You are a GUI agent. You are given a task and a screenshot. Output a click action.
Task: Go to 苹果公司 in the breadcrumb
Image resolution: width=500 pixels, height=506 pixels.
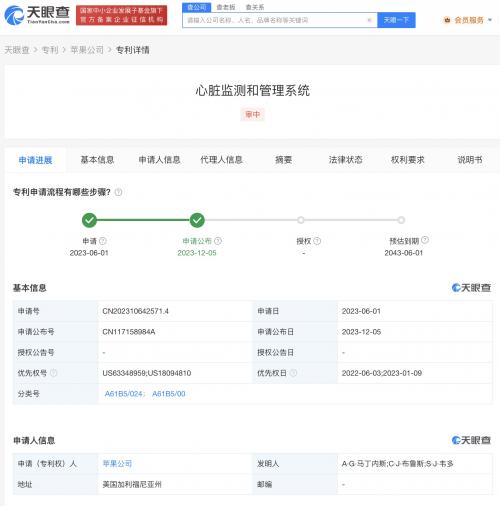pos(87,50)
